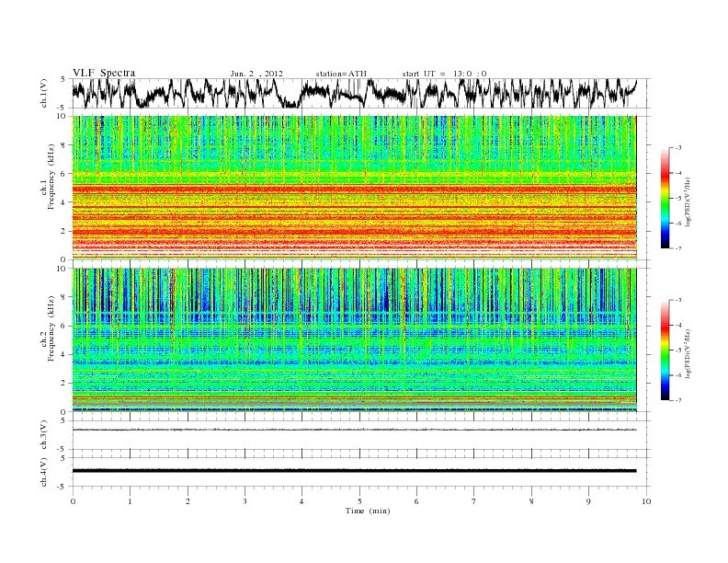Click the "station=ATH" header label
The image size is (728, 563).
(x=341, y=74)
